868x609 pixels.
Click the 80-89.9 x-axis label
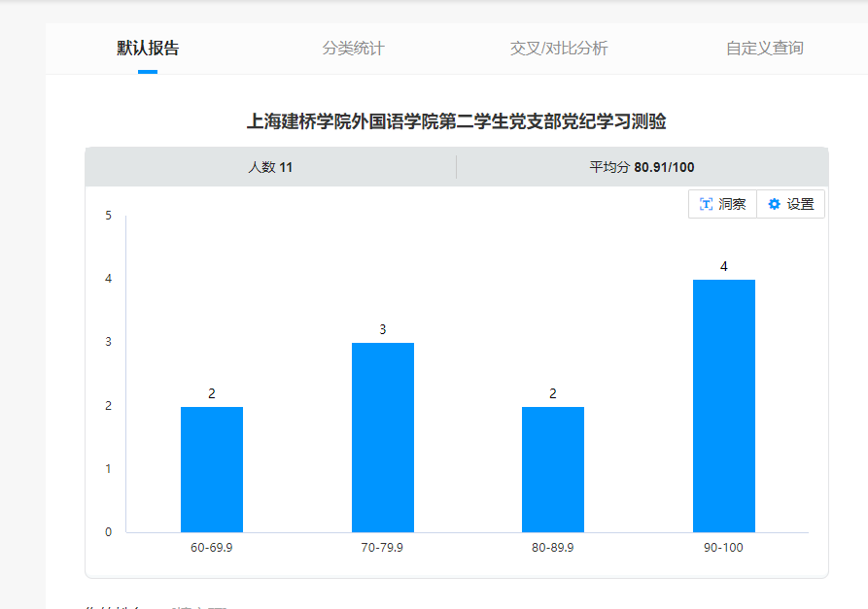[x=553, y=548]
